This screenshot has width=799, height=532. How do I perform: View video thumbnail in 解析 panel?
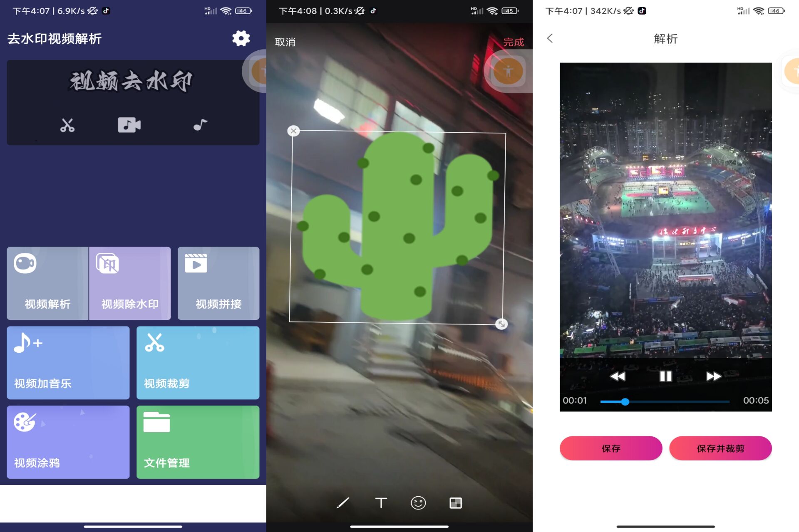tap(665, 232)
